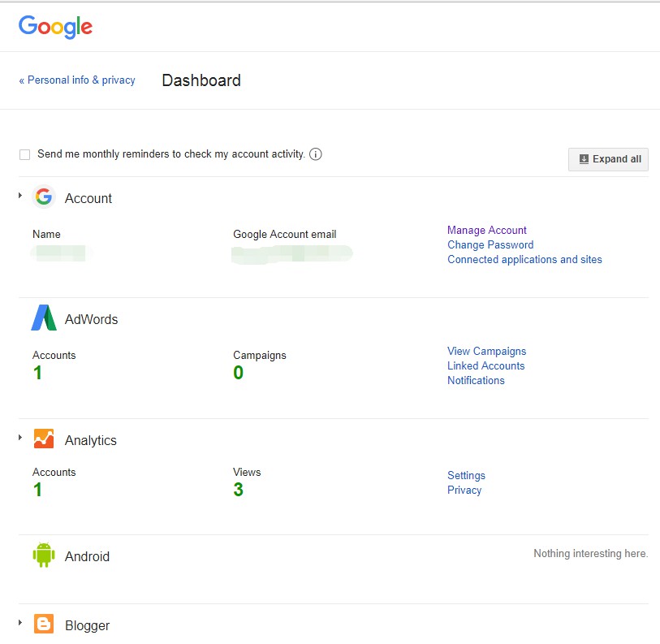
Task: Open the monthly reminders info icon
Action: [x=316, y=154]
